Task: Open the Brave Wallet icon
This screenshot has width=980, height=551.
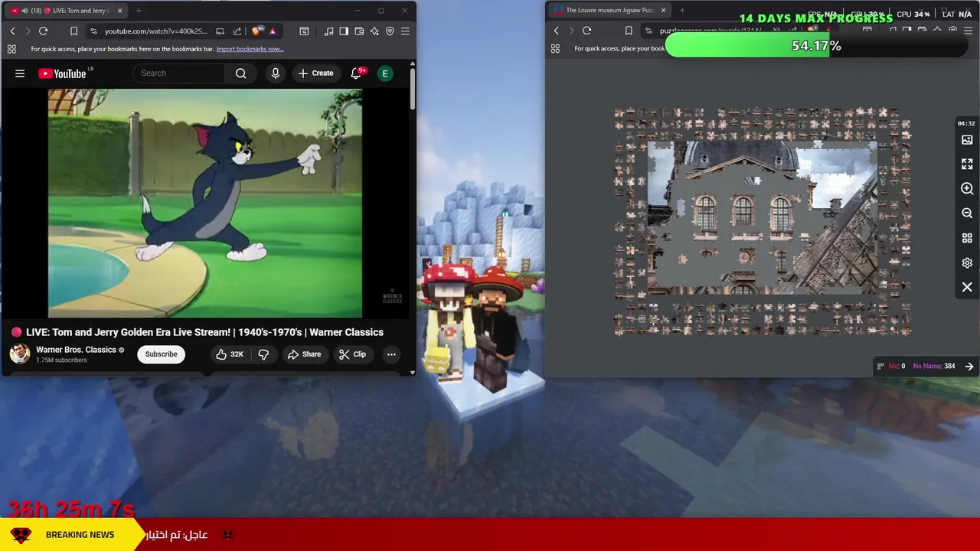Action: tap(359, 31)
